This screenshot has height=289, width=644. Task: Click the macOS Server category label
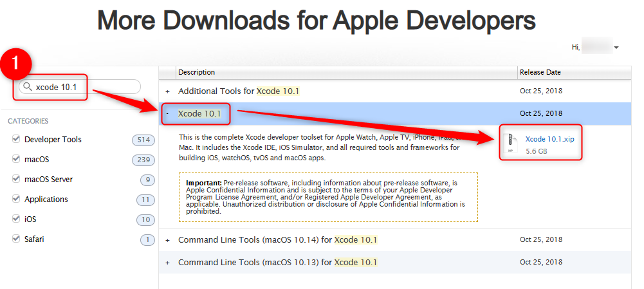tap(48, 179)
